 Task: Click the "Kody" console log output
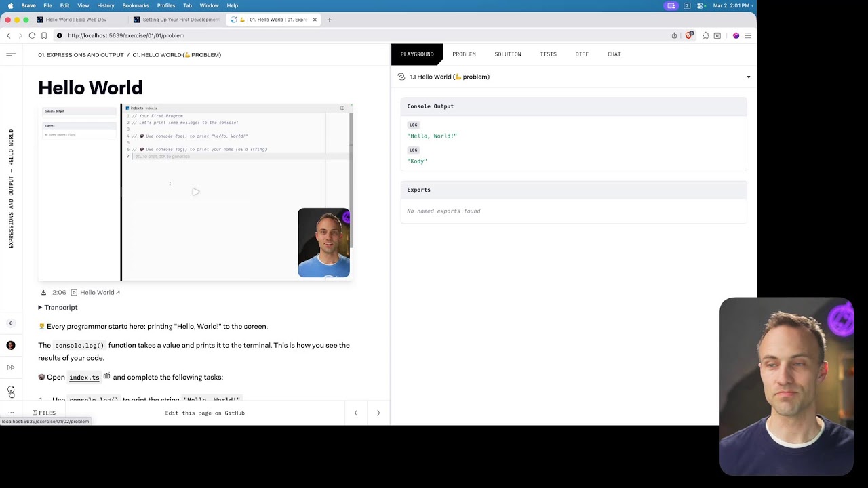point(417,161)
